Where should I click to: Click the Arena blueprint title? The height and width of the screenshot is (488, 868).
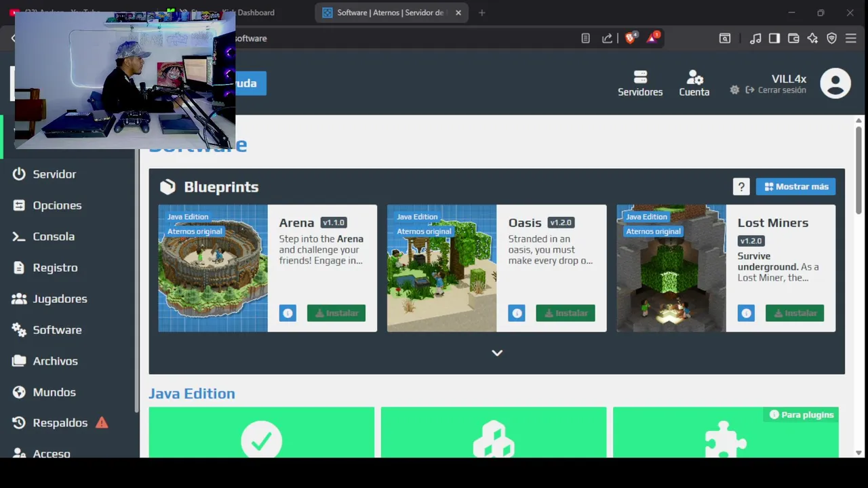296,223
